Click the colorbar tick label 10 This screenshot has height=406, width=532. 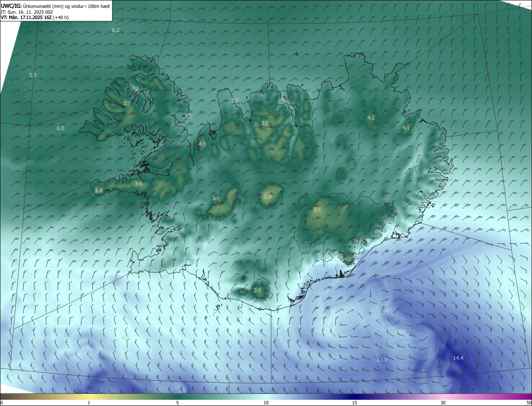[x=266, y=403]
